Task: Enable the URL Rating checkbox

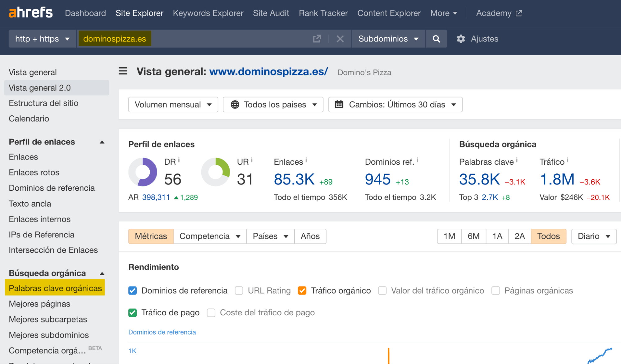Action: pyautogui.click(x=239, y=290)
